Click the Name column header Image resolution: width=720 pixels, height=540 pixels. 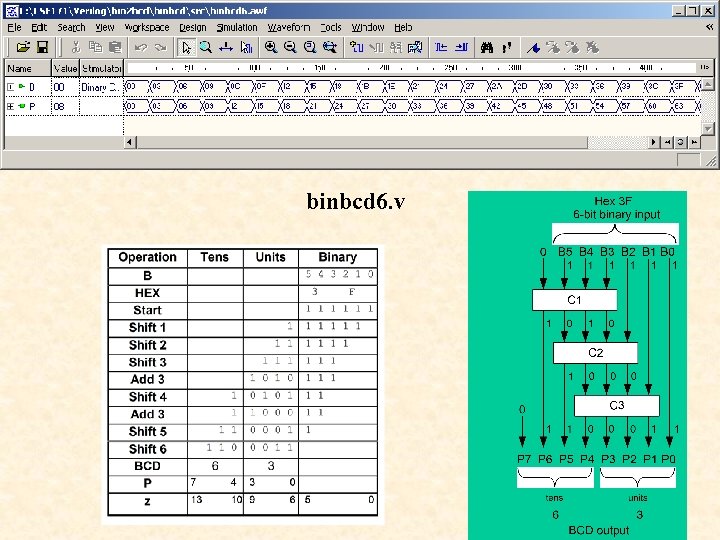[28, 68]
